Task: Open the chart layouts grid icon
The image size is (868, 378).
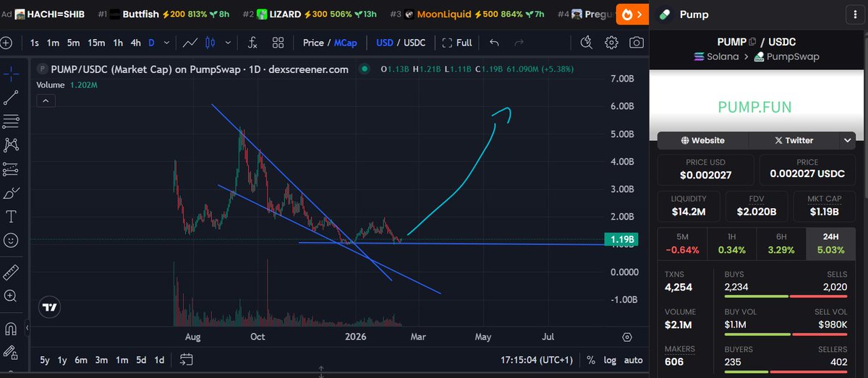Action: [x=278, y=43]
